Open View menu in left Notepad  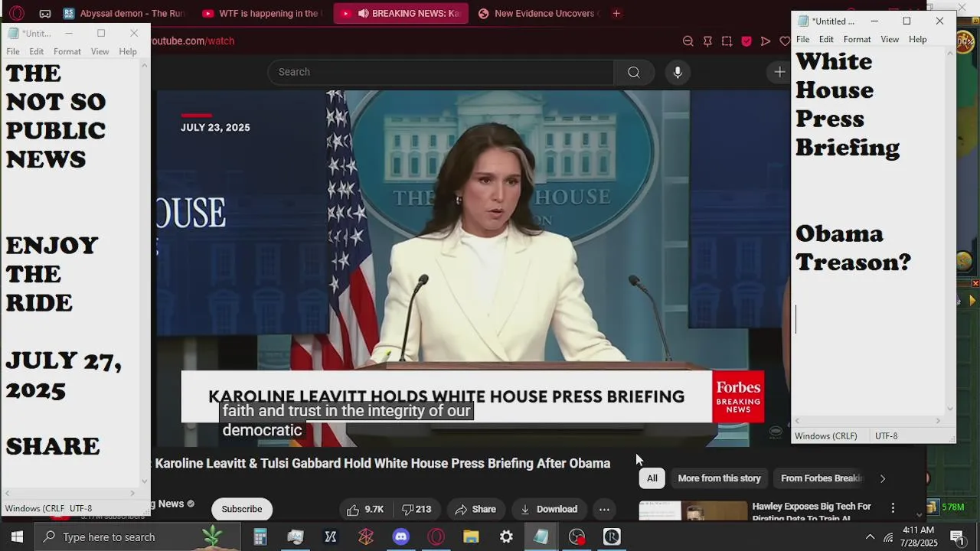click(x=100, y=51)
